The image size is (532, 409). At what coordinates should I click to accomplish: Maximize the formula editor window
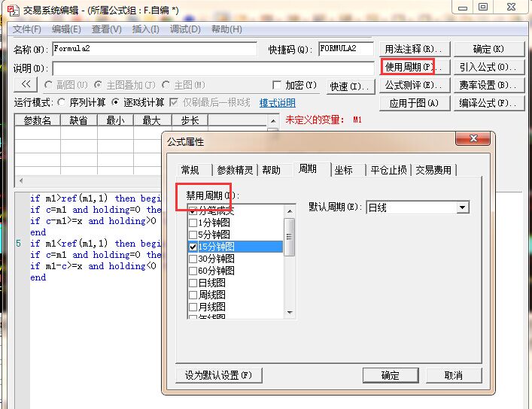483,7
